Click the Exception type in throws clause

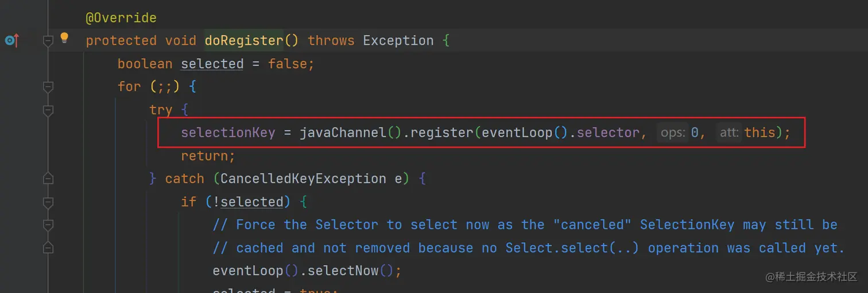[398, 41]
